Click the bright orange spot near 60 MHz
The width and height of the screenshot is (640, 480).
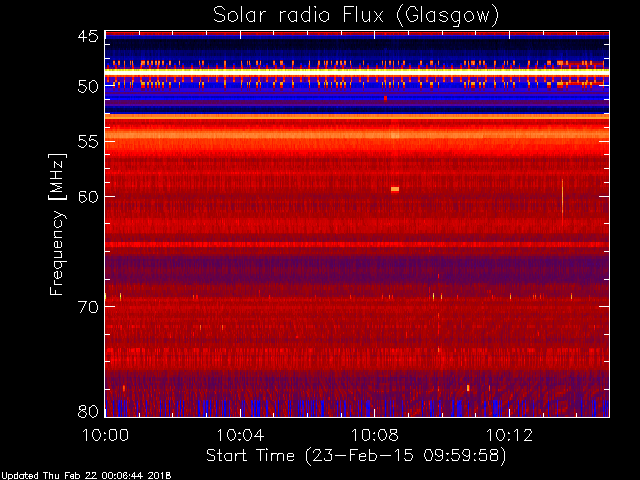395,189
